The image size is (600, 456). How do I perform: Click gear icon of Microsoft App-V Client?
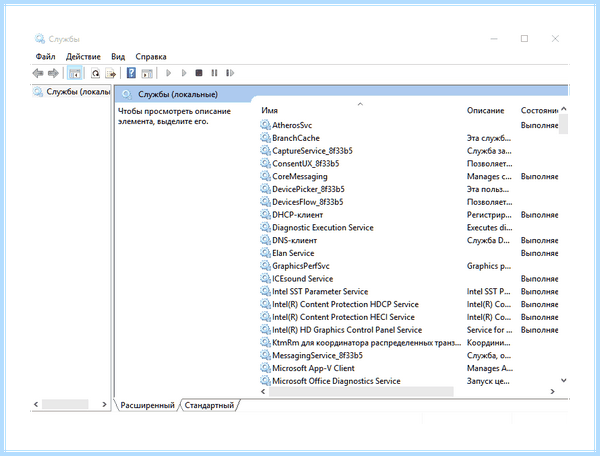(x=265, y=368)
